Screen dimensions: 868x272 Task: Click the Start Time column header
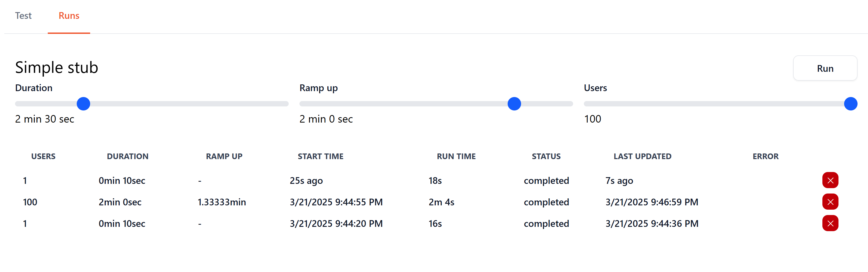(x=320, y=157)
